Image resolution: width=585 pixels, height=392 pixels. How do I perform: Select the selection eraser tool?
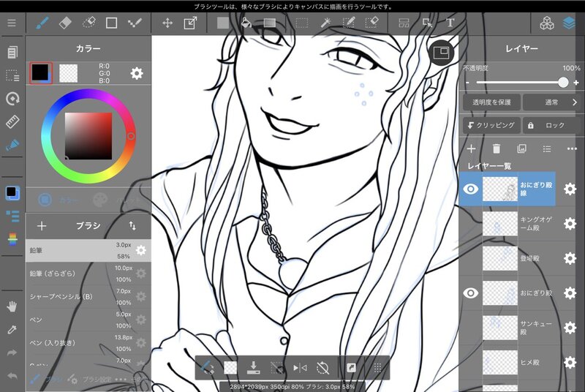point(371,23)
